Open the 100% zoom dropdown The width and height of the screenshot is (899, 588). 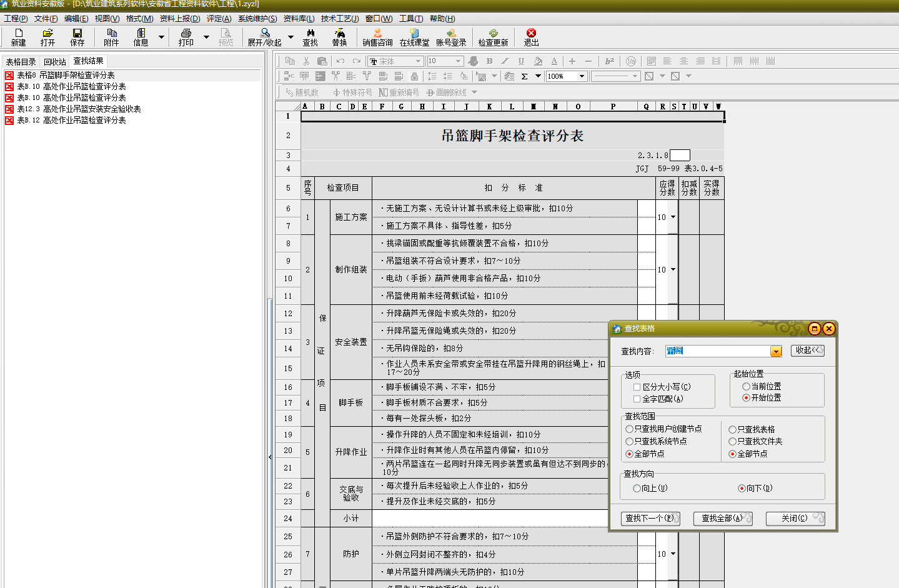point(582,76)
